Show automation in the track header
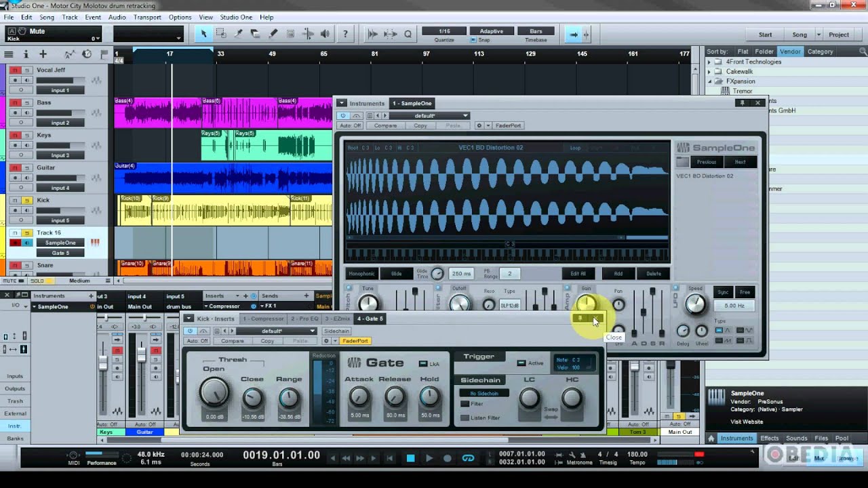This screenshot has height=488, width=868. click(69, 54)
